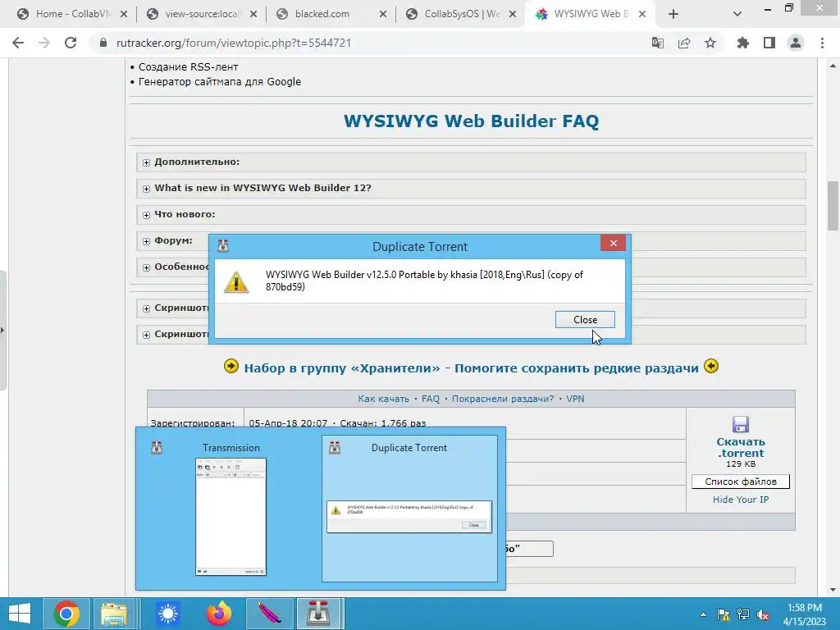Click the scrollbar down arrow
The height and width of the screenshot is (630, 840).
pyautogui.click(x=833, y=590)
